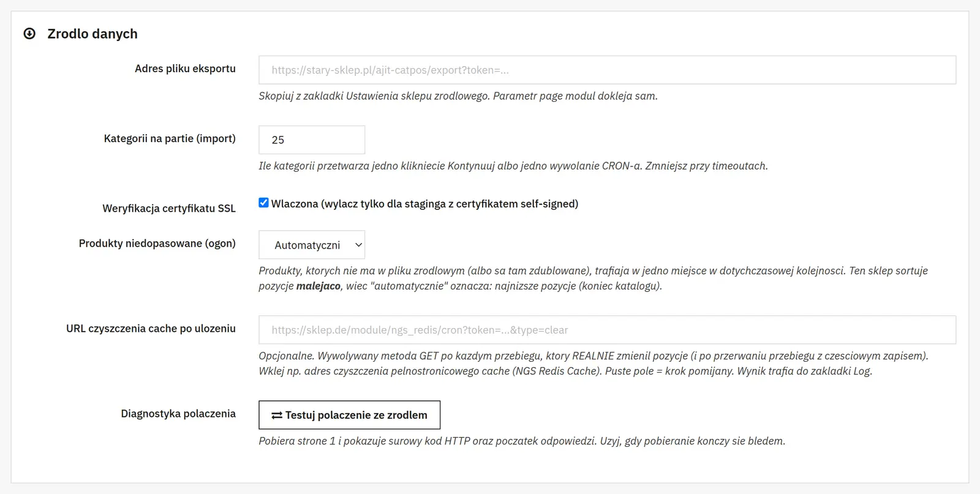Click the help text starting Ile kategorii przetwarza
This screenshot has height=494, width=980.
point(513,166)
